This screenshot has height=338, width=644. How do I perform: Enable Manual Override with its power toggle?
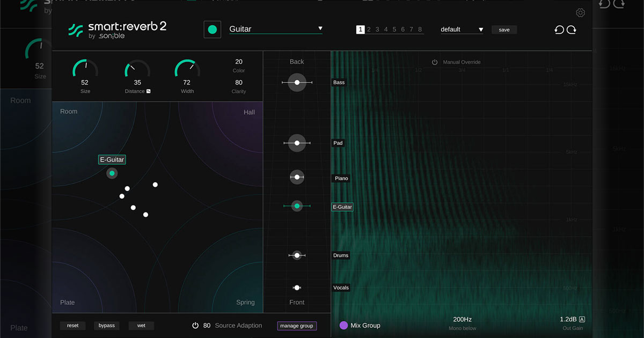tap(435, 62)
